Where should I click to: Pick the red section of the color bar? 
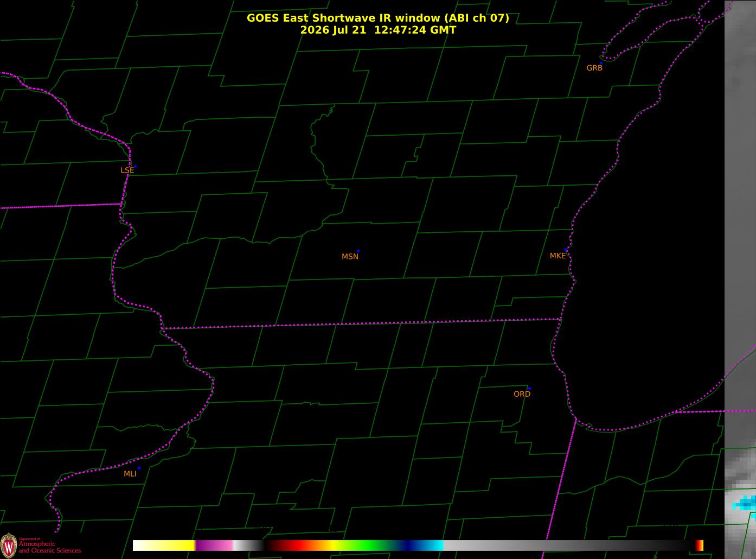(293, 545)
